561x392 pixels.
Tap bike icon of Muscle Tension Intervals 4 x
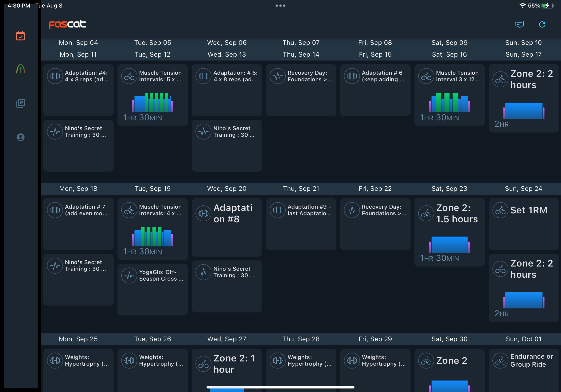(x=129, y=210)
